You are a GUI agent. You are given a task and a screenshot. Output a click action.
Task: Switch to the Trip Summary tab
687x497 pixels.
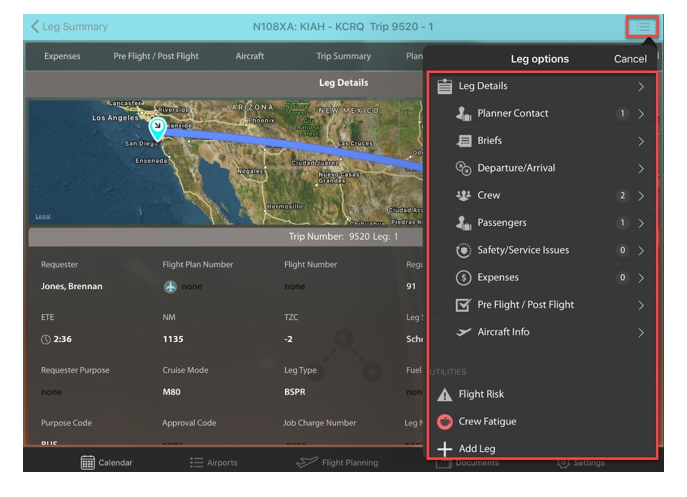tap(343, 56)
